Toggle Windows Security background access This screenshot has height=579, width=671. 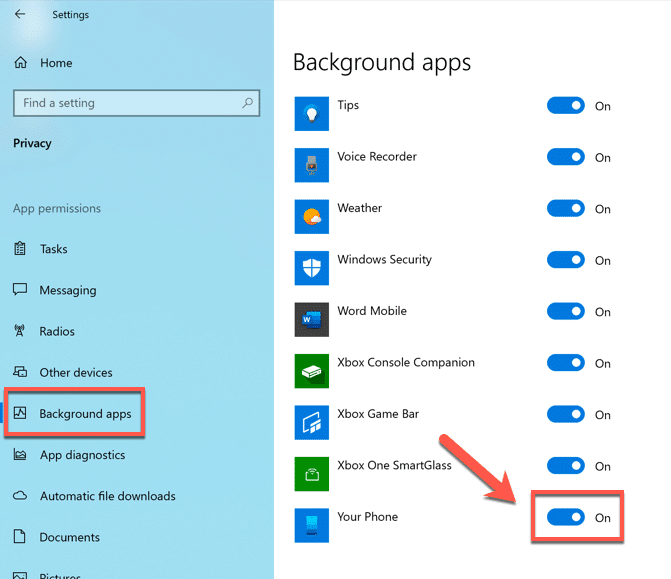point(566,260)
